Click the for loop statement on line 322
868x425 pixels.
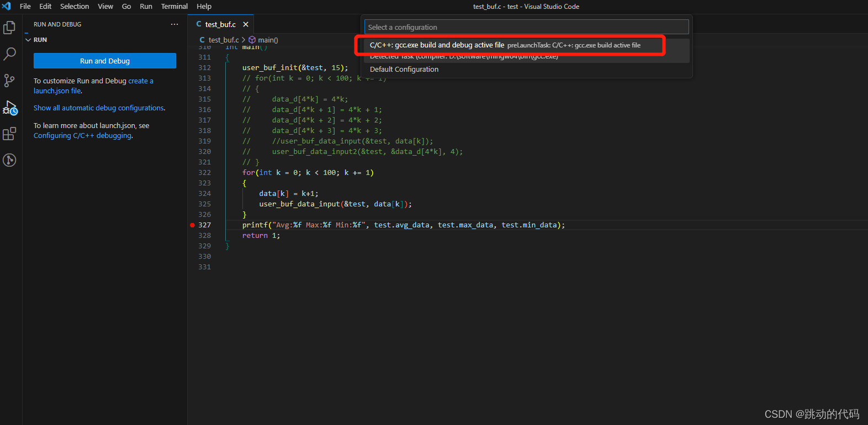click(x=308, y=172)
